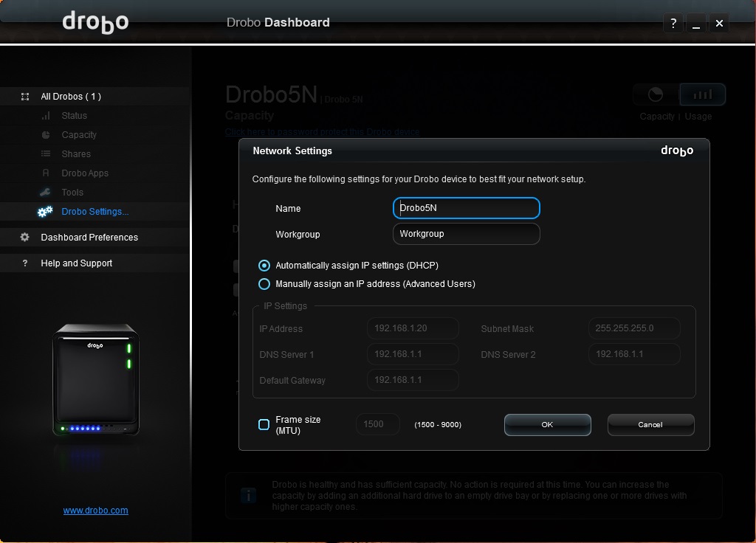The width and height of the screenshot is (756, 543).
Task: Click the Capacity pie icon in sidebar
Action: click(46, 135)
